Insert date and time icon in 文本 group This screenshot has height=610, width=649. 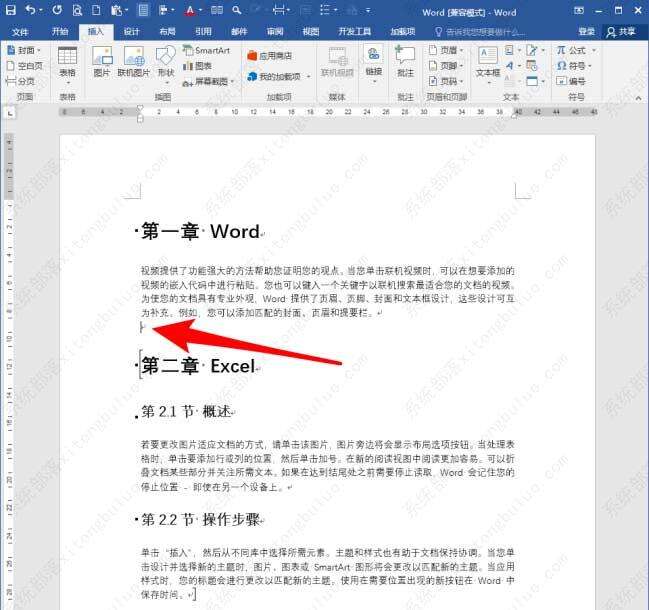(x=531, y=66)
